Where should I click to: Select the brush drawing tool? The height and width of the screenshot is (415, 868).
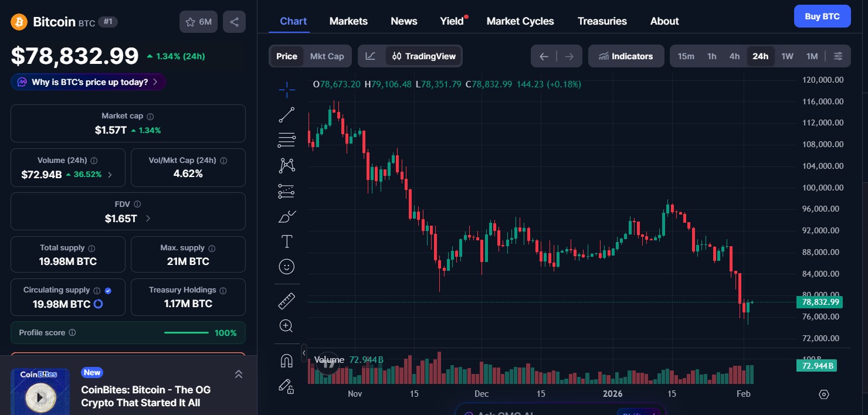click(x=286, y=216)
